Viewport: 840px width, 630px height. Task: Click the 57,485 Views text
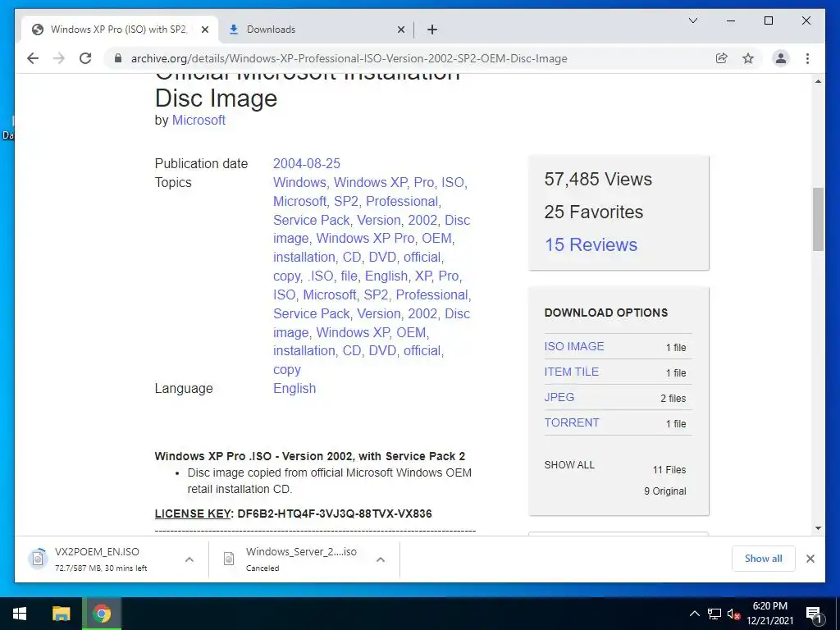point(598,179)
